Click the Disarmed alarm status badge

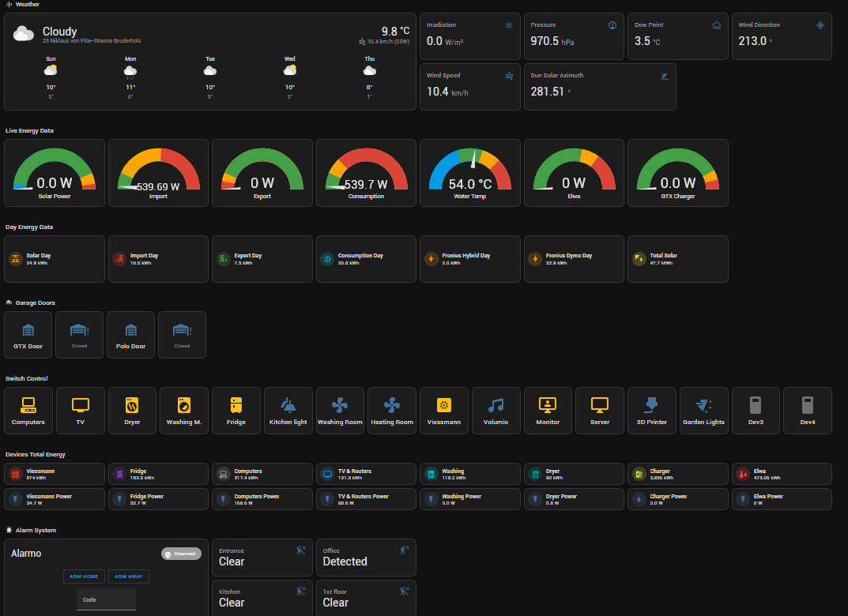(181, 554)
